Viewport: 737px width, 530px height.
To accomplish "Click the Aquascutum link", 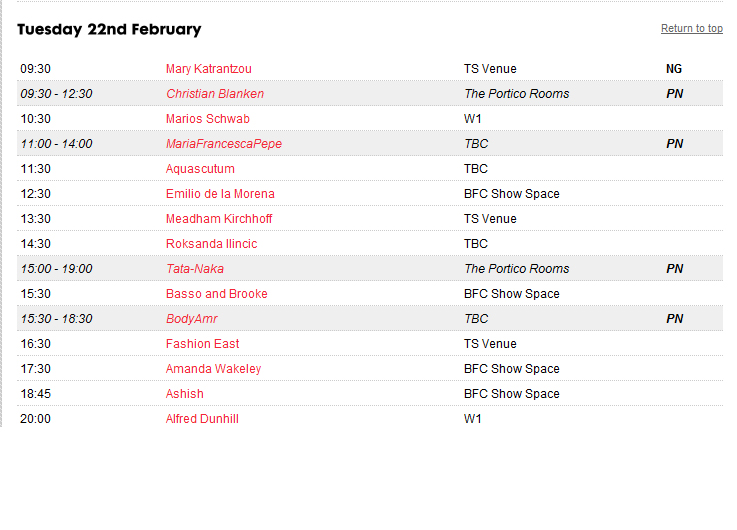I will coord(200,169).
